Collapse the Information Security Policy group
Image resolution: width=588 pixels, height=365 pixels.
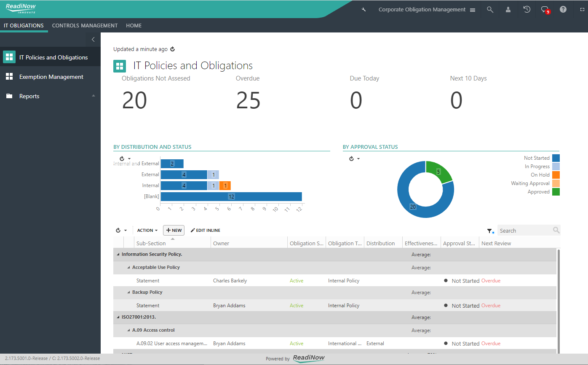click(x=118, y=255)
